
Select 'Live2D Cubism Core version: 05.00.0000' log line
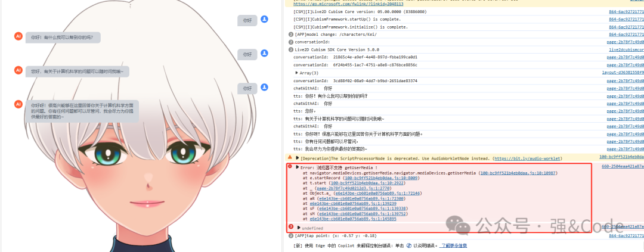click(360, 11)
